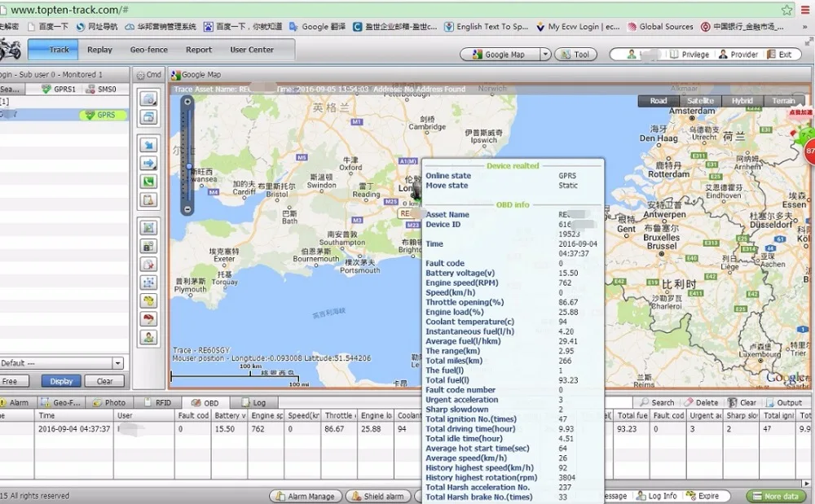Click the Display button
Viewport: 815px width, 504px height.
pyautogui.click(x=61, y=381)
